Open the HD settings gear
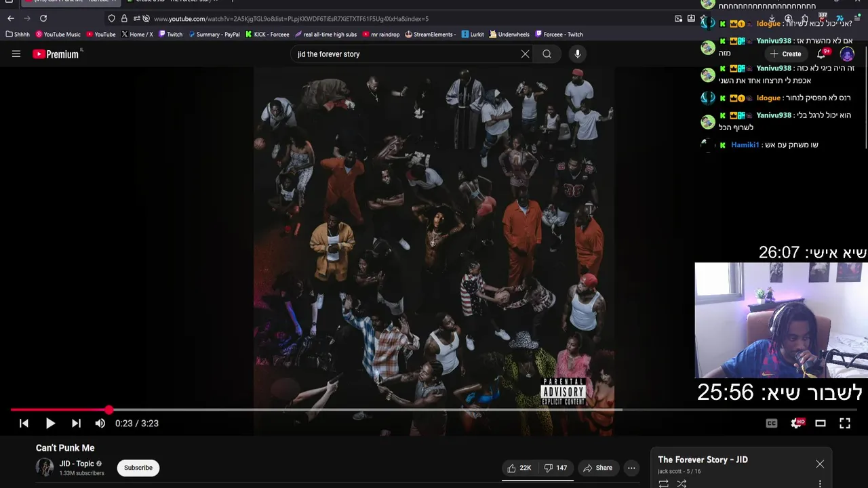868x488 pixels. pos(797,423)
